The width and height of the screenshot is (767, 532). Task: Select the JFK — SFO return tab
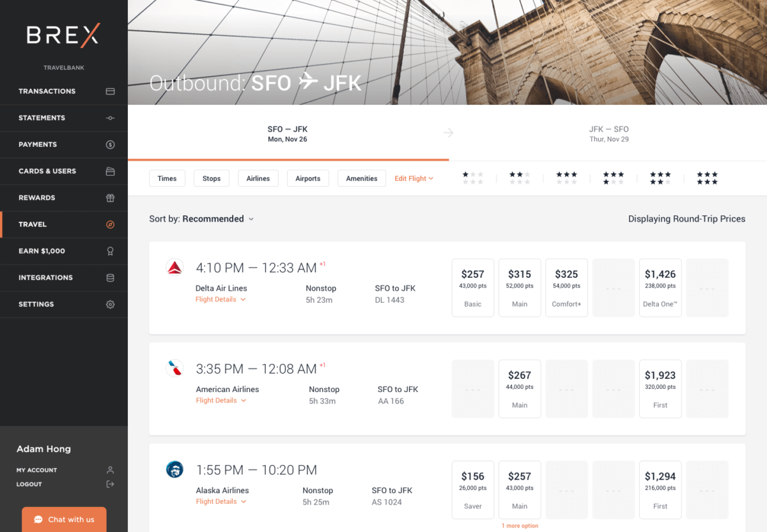point(608,133)
